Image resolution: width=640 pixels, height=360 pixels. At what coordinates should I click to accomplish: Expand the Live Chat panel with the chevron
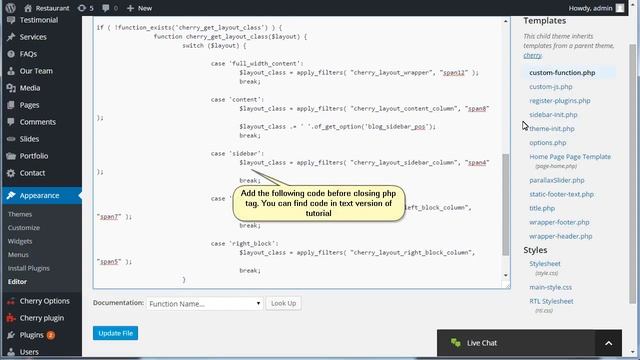[609, 343]
